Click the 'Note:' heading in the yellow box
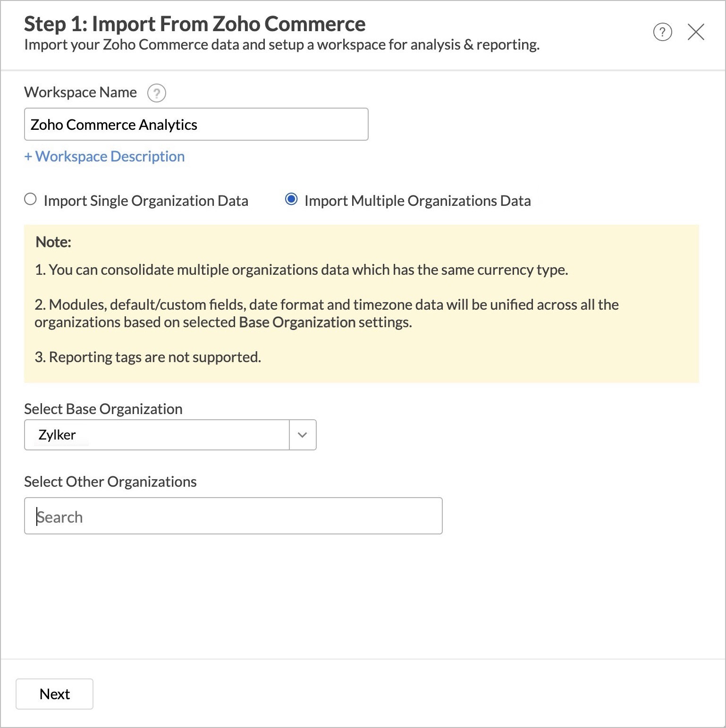 pyautogui.click(x=53, y=242)
